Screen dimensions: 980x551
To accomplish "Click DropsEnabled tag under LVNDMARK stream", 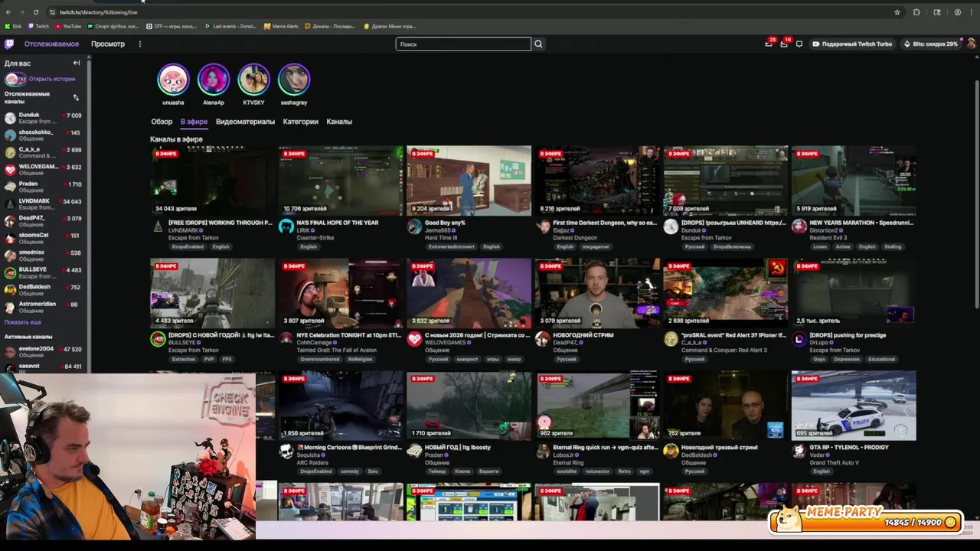I will pos(188,247).
